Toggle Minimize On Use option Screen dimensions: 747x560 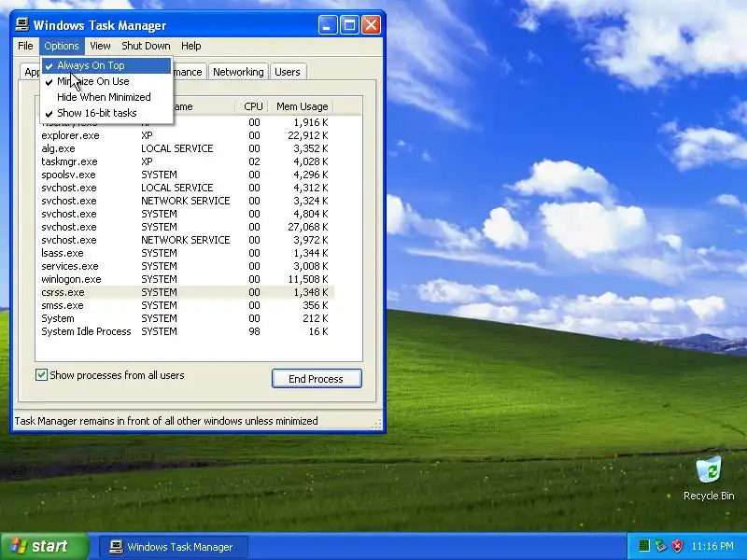(106, 81)
